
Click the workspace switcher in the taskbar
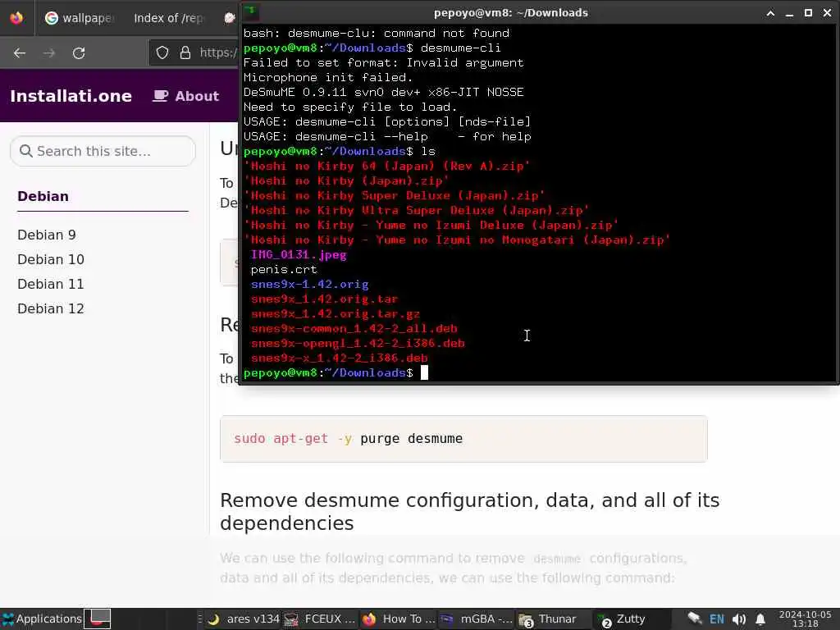98,619
